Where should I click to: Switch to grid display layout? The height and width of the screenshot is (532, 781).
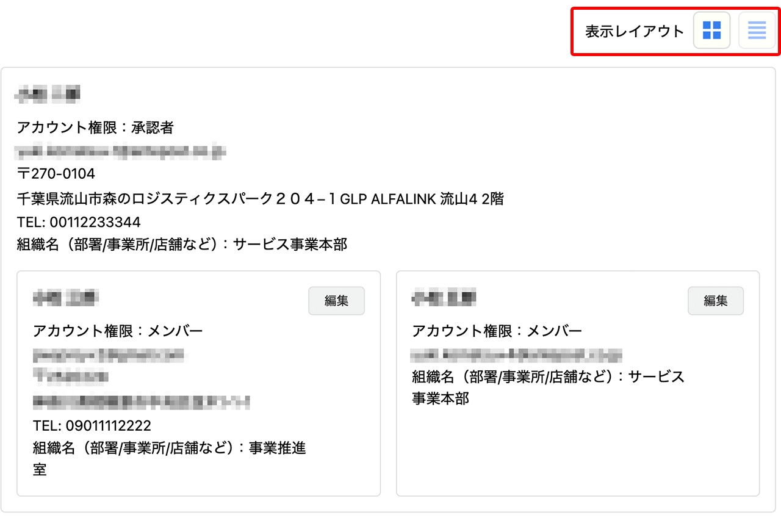[x=711, y=29]
